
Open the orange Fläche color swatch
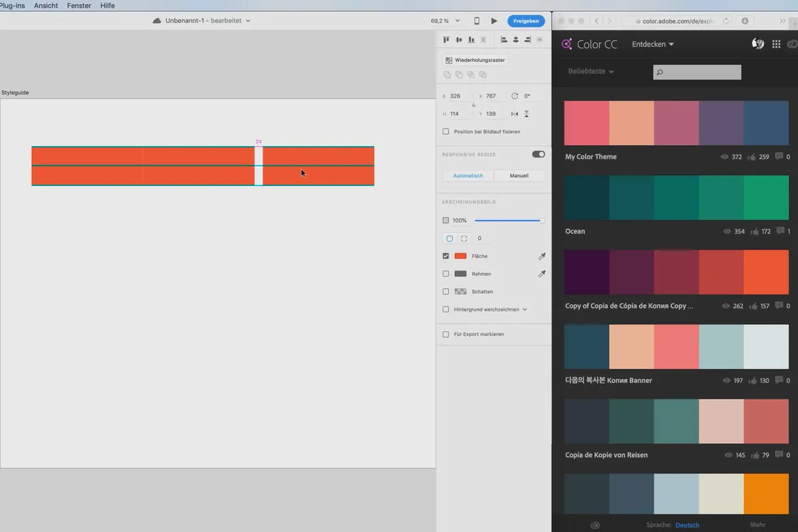click(460, 256)
